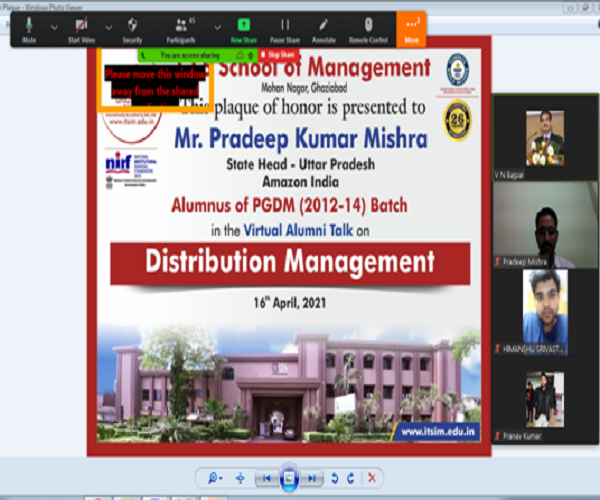Click 'Mr. Pradeep Kumar Mishra' text
Image resolution: width=600 pixels, height=500 pixels.
pyautogui.click(x=301, y=138)
